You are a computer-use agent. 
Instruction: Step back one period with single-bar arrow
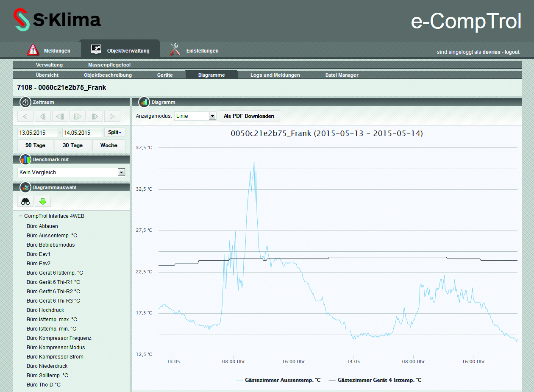click(43, 117)
